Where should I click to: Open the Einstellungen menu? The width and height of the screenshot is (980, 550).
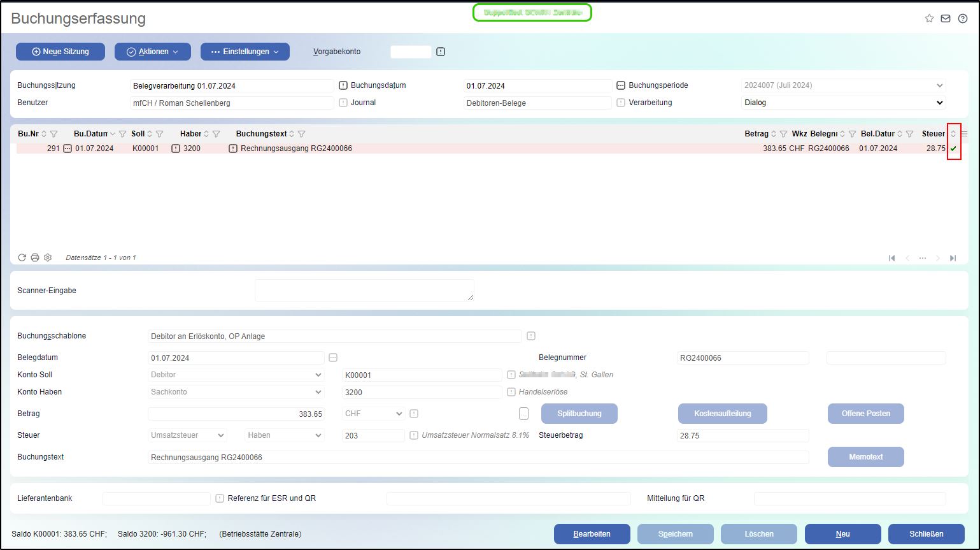[x=245, y=52]
